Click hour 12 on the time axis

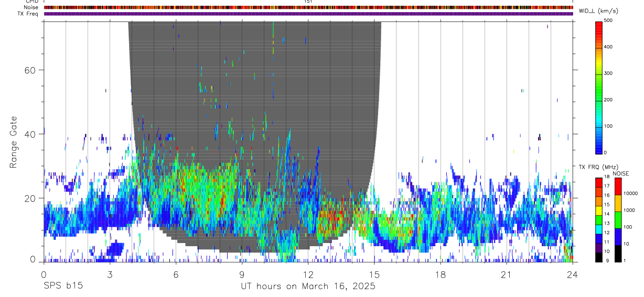point(308,274)
